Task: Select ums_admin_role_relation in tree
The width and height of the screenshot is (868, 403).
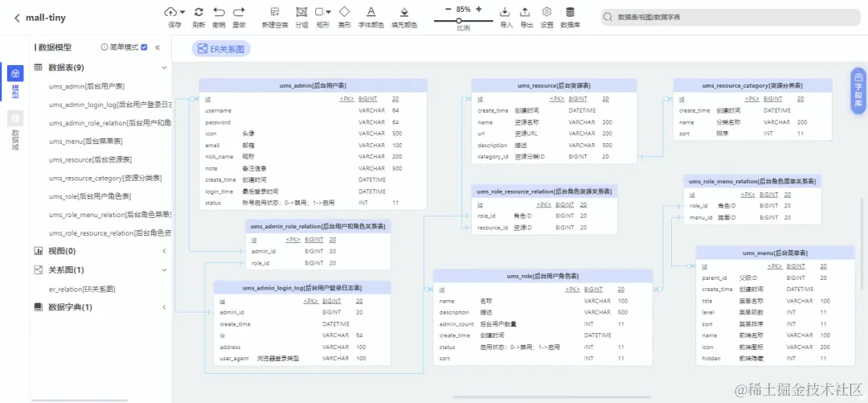Action: (109, 123)
